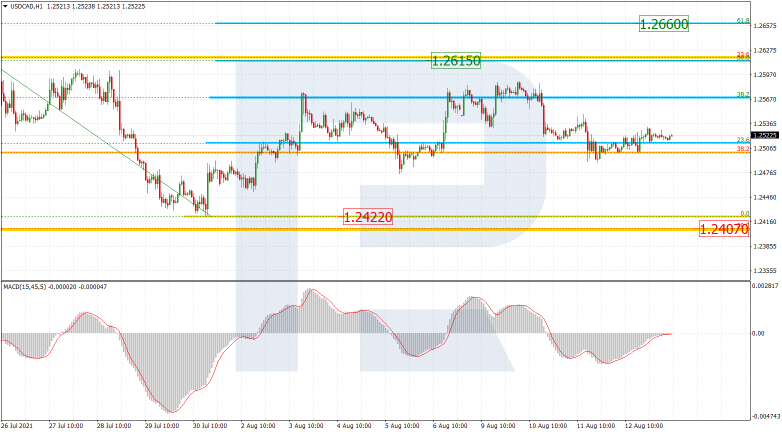The height and width of the screenshot is (432, 782).
Task: Click the 6 Aug 10:00 time label
Action: (x=450, y=426)
